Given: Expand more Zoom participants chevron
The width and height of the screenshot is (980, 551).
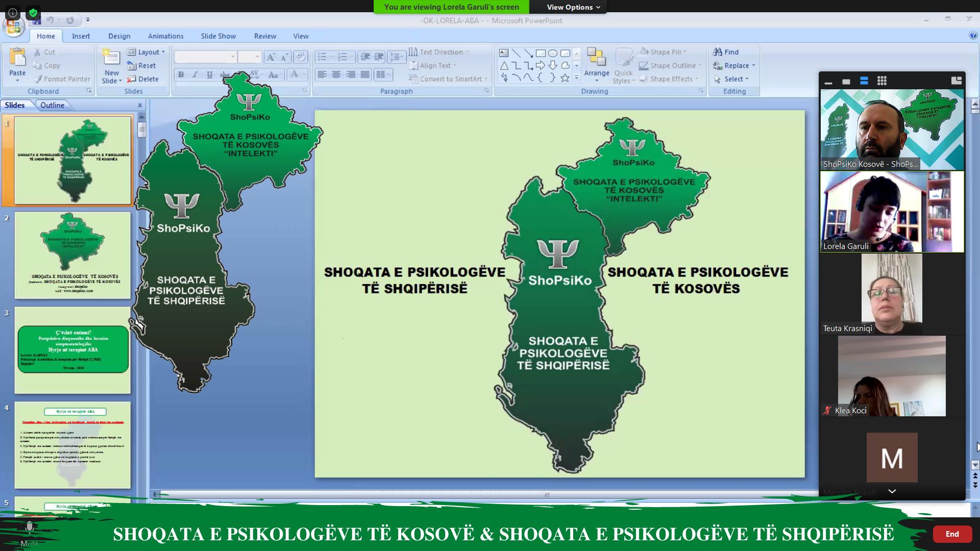Looking at the screenshot, I should (892, 491).
